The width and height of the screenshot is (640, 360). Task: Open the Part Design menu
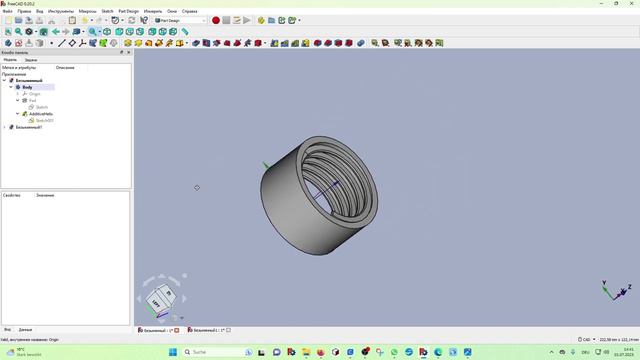click(x=129, y=11)
